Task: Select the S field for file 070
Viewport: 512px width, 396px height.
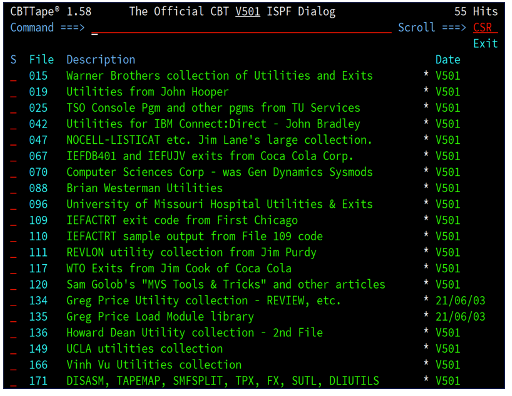Action: pos(13,172)
